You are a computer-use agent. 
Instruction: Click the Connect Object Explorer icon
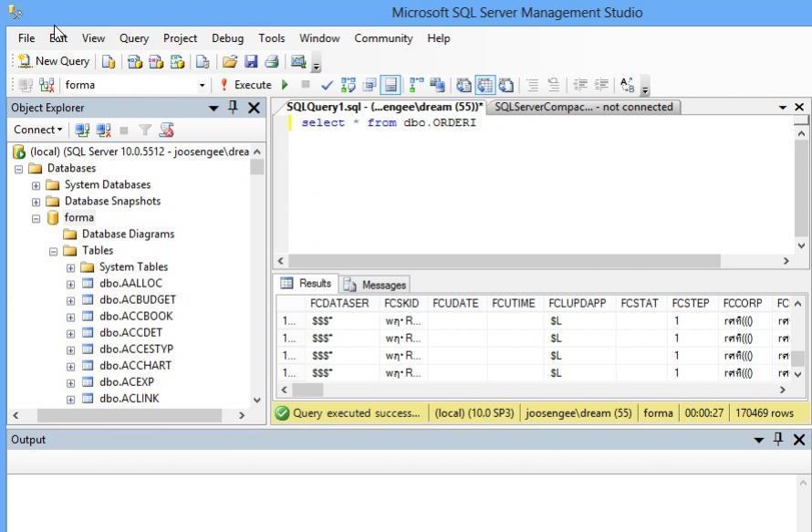(82, 130)
